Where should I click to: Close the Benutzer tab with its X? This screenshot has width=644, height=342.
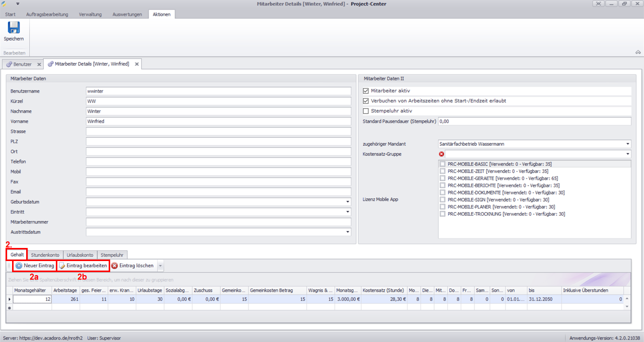(x=39, y=64)
